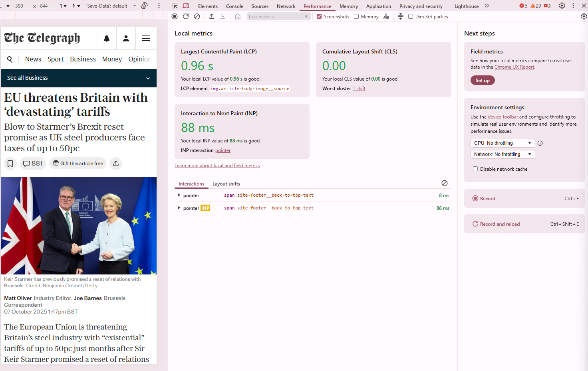588x371 pixels.
Task: Toggle the device toolbar icon
Action: pyautogui.click(x=186, y=6)
